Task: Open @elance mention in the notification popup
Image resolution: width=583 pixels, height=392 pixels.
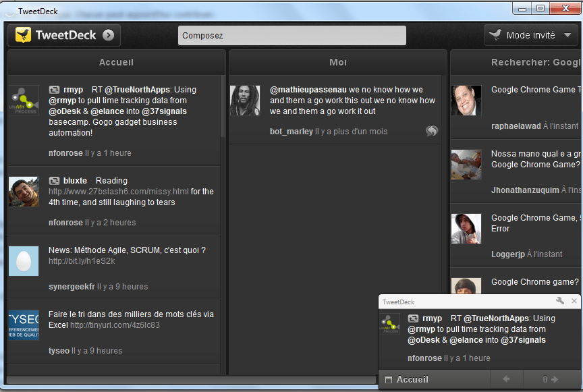Action: tap(466, 340)
